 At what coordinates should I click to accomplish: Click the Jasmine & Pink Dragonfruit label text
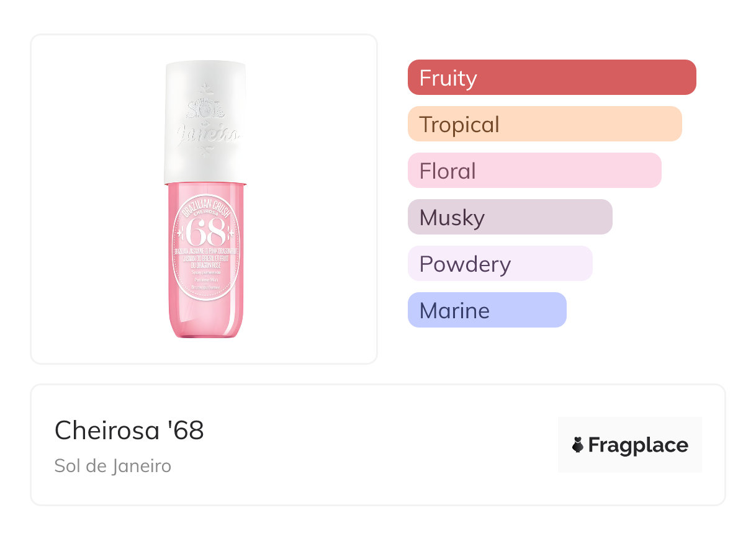tap(205, 254)
